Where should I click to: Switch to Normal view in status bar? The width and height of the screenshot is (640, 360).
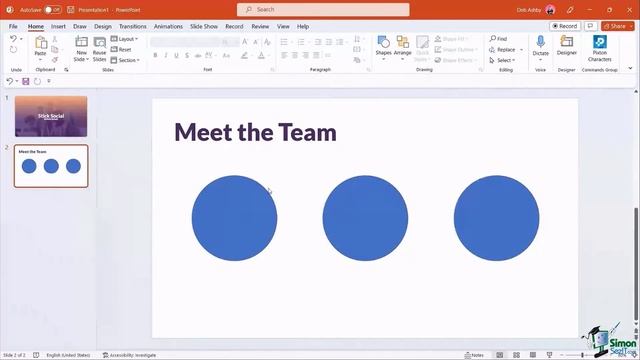point(500,355)
